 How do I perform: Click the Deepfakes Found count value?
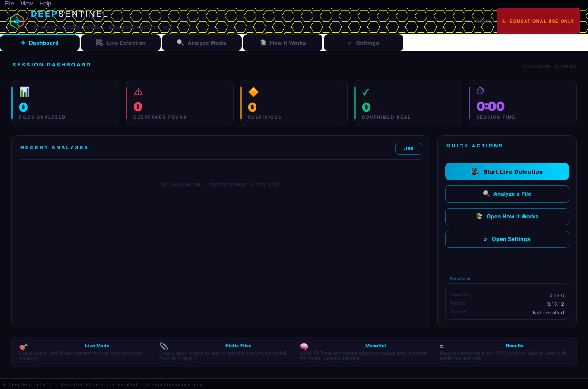click(x=138, y=107)
